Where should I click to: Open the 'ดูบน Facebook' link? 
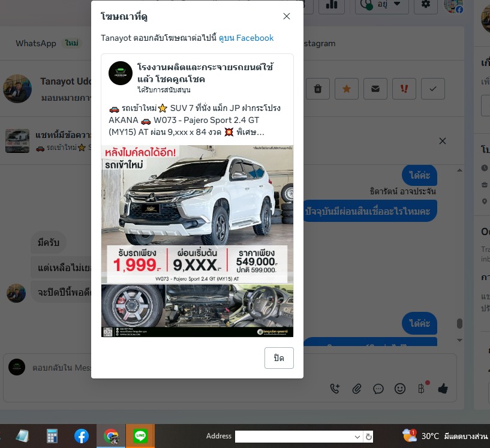coord(246,38)
